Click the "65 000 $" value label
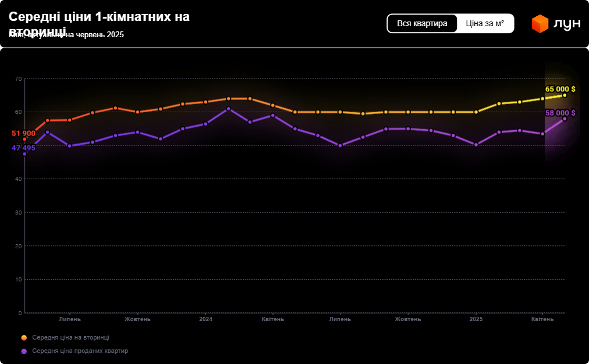 (560, 89)
